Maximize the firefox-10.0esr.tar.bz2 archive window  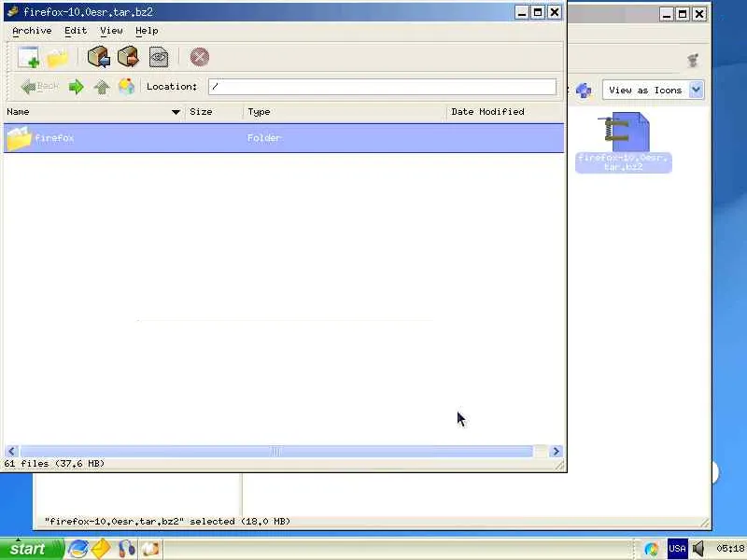pyautogui.click(x=538, y=12)
